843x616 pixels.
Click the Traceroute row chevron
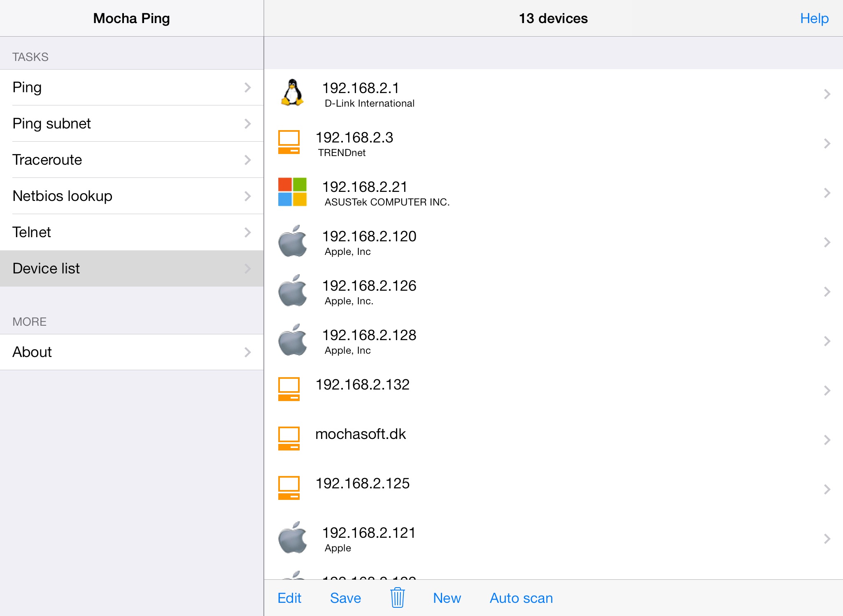[x=247, y=160]
